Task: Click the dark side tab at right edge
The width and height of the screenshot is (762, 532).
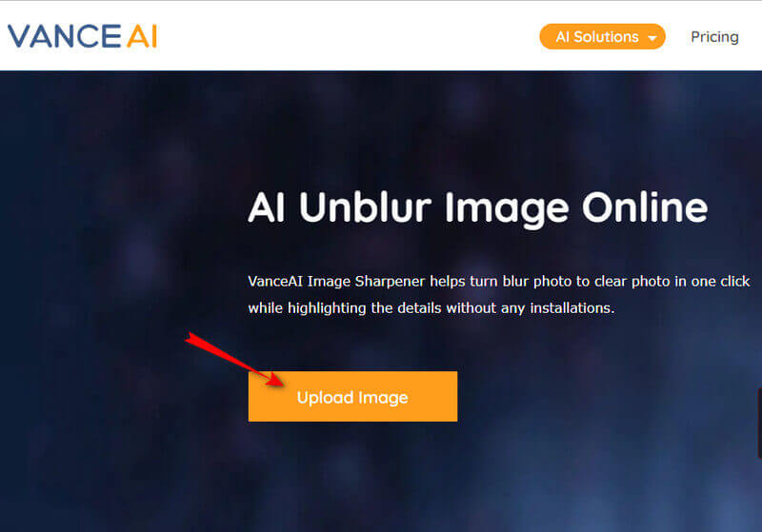Action: point(759,423)
